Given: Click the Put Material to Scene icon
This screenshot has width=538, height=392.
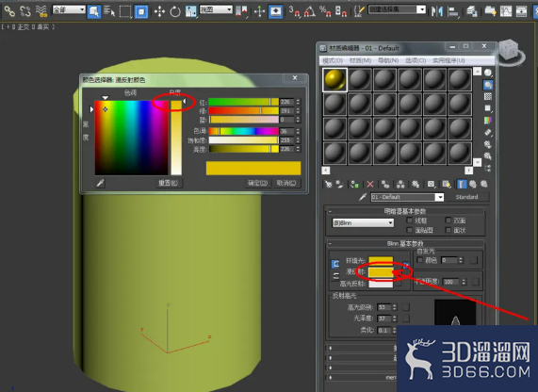Looking at the screenshot, I should (339, 185).
